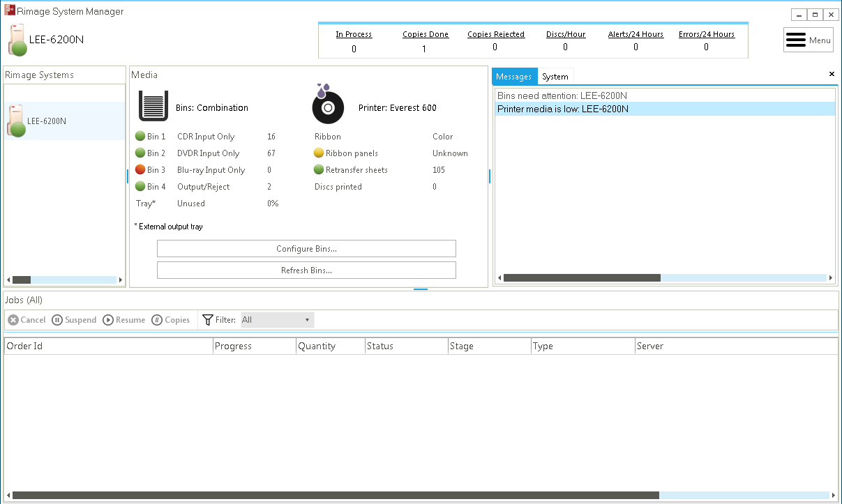Click the Jobs table horizontal scrollbar thumb
This screenshot has height=504, width=842.
(336, 496)
